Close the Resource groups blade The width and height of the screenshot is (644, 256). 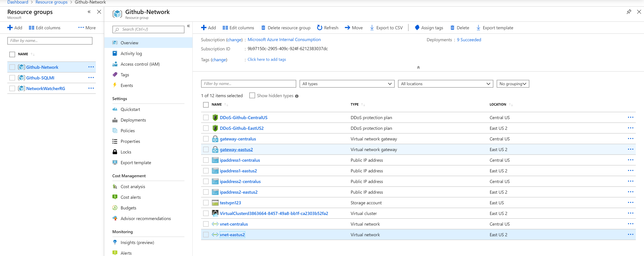point(99,12)
